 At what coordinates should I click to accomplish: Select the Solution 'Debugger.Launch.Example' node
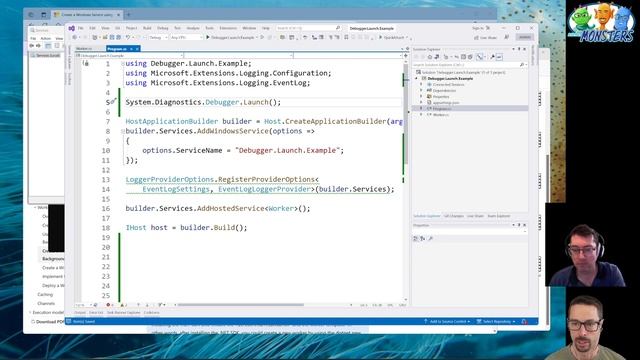click(x=460, y=72)
